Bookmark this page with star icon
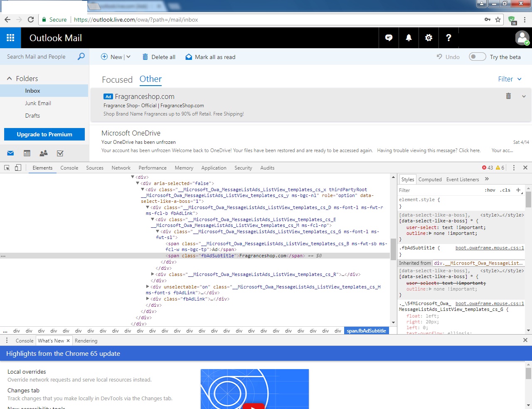Image resolution: width=532 pixels, height=409 pixels. click(x=498, y=20)
